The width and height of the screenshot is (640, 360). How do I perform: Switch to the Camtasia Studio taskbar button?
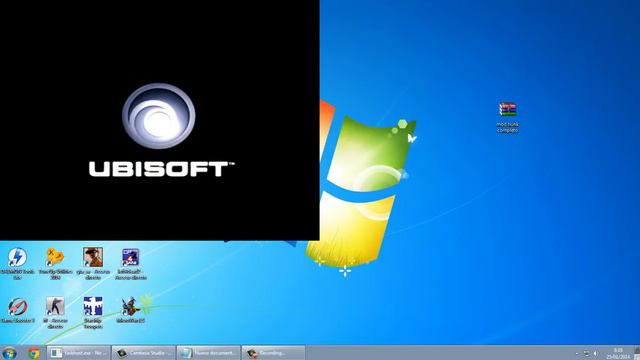(144, 353)
